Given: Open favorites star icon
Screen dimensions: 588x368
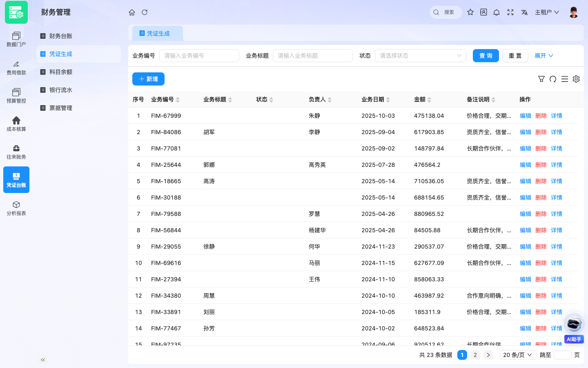Looking at the screenshot, I should pos(470,12).
